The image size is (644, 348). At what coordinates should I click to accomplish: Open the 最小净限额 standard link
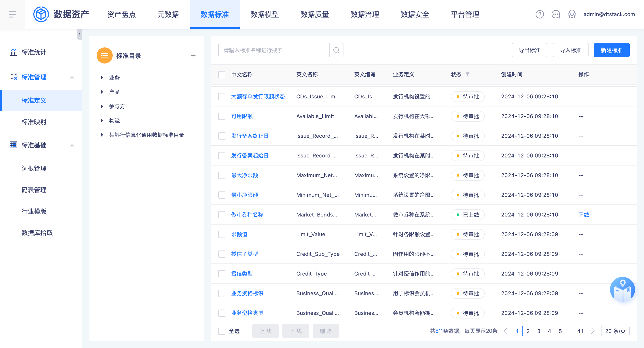[x=244, y=195]
